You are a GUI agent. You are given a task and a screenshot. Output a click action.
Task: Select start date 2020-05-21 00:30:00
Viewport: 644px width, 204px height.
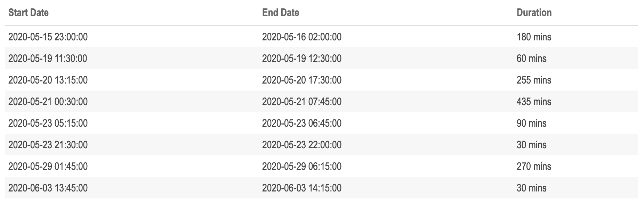pos(48,102)
